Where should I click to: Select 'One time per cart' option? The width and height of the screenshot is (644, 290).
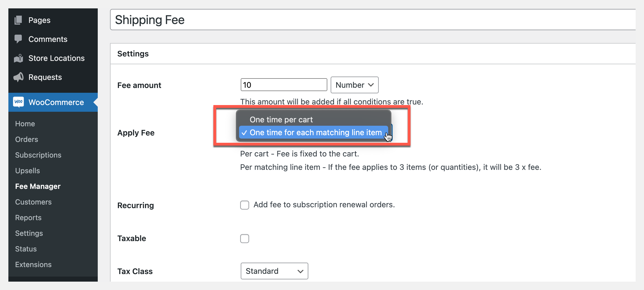(281, 120)
